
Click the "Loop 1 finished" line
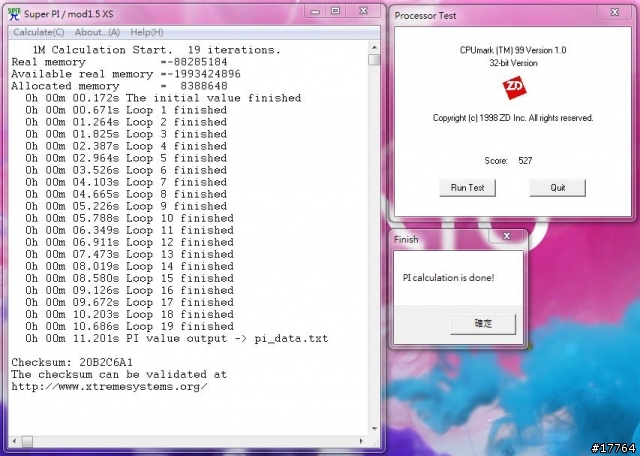click(x=126, y=110)
